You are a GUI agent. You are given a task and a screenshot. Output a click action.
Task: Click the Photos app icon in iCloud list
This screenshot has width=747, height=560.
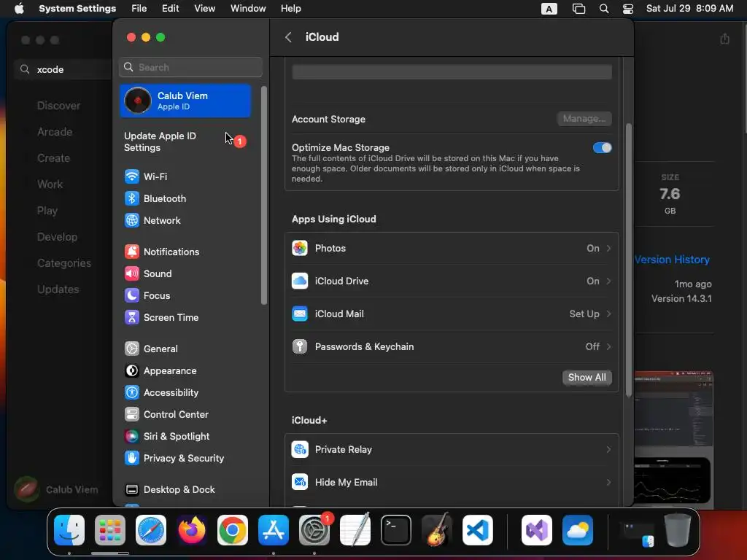point(300,248)
